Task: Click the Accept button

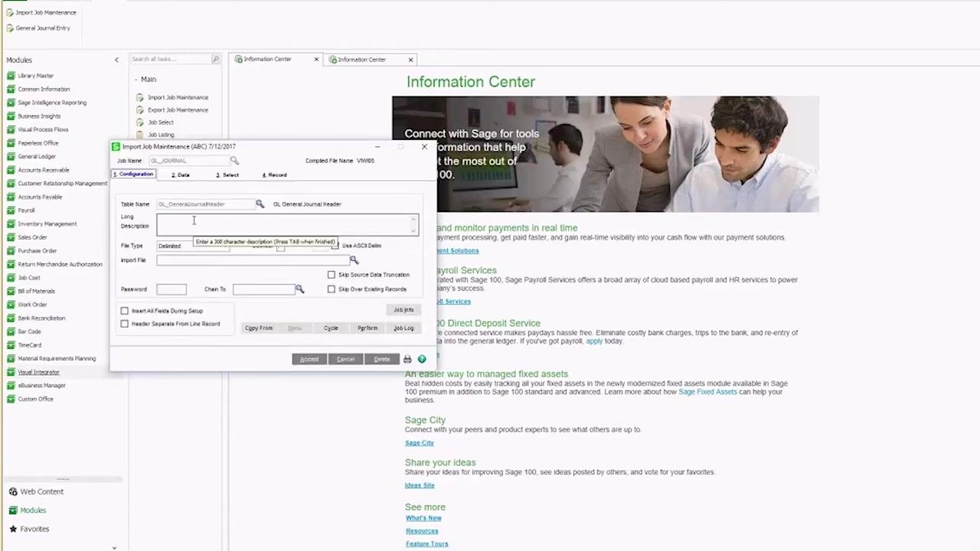Action: point(309,359)
